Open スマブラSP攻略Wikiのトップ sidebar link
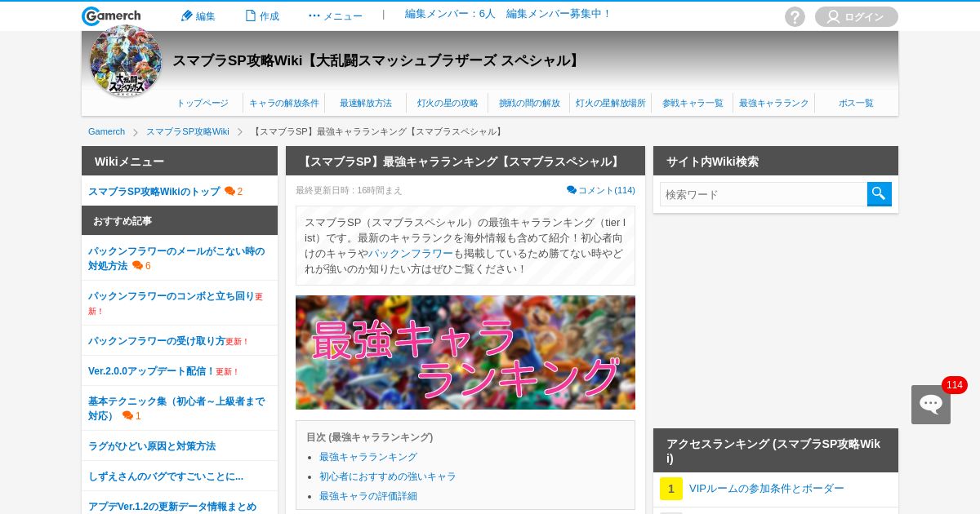 154,192
